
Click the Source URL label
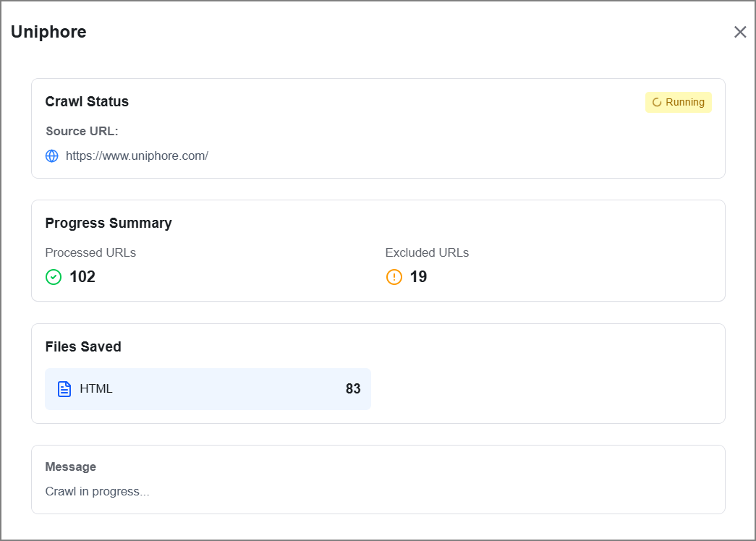click(x=82, y=131)
